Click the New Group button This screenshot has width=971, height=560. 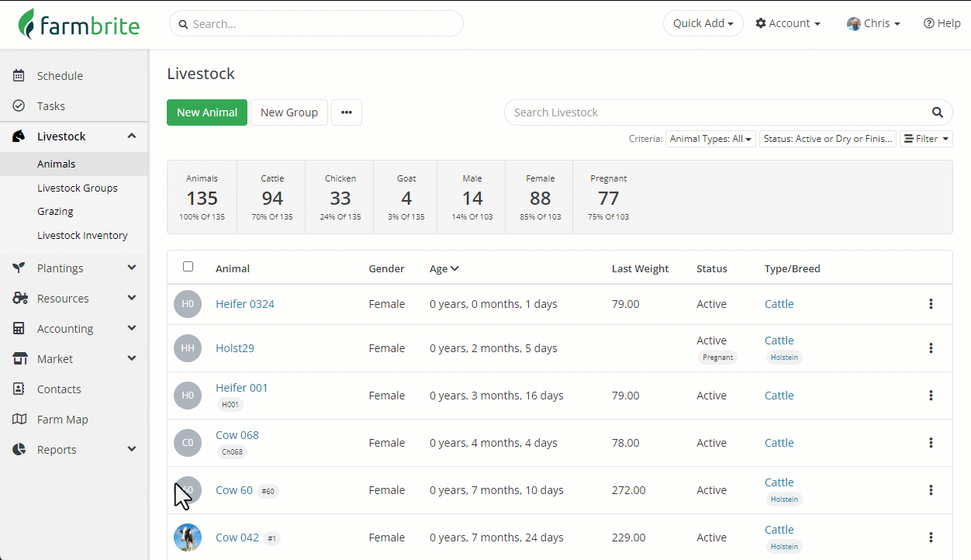(289, 112)
